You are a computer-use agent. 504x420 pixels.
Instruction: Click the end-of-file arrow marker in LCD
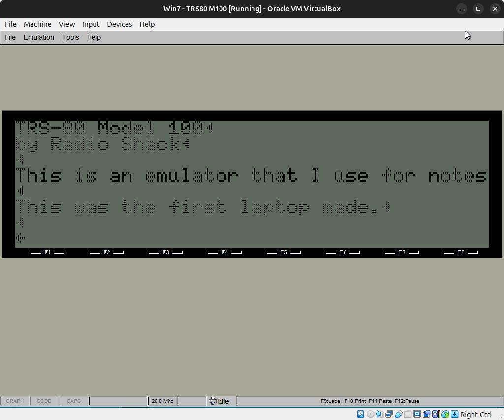pyautogui.click(x=20, y=238)
